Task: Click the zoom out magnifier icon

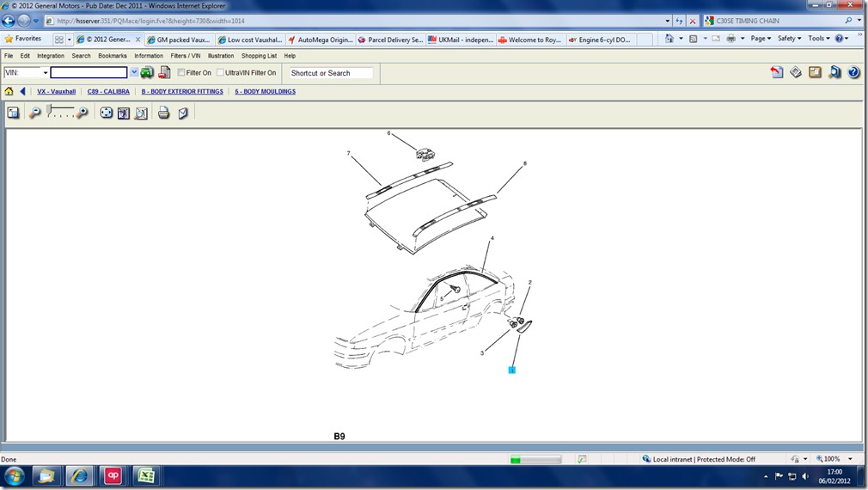Action: click(34, 113)
